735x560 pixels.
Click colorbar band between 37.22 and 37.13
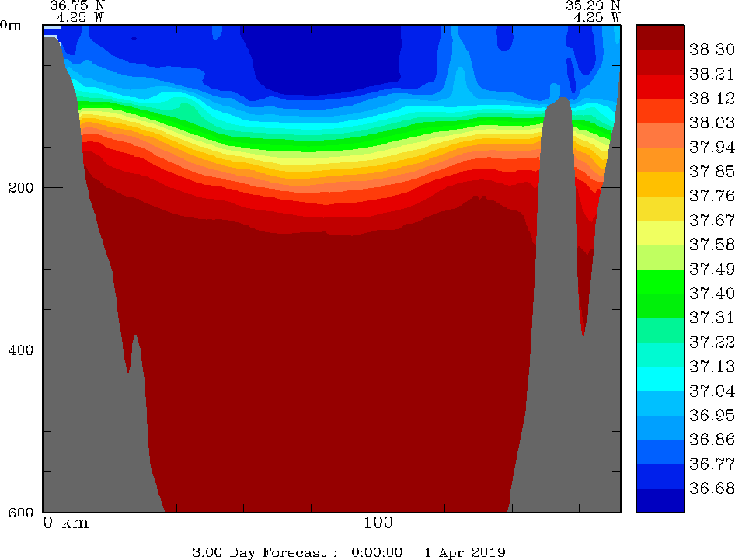[660, 354]
